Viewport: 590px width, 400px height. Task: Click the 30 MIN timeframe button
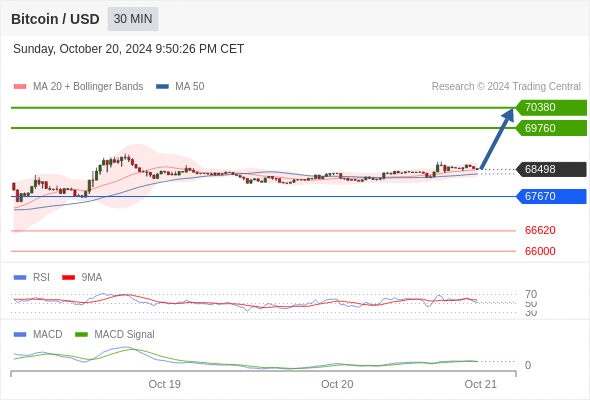133,19
